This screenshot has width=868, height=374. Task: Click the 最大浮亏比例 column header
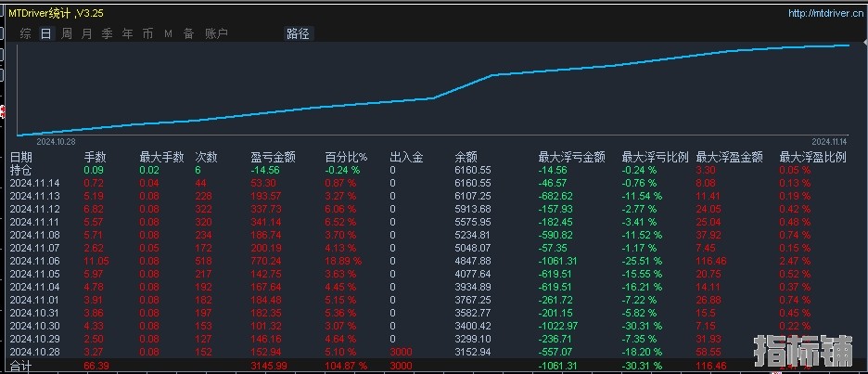tap(655, 158)
